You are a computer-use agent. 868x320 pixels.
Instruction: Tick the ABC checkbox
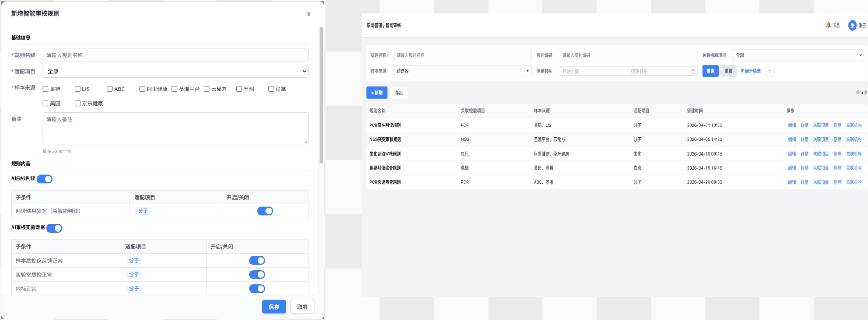(110, 89)
